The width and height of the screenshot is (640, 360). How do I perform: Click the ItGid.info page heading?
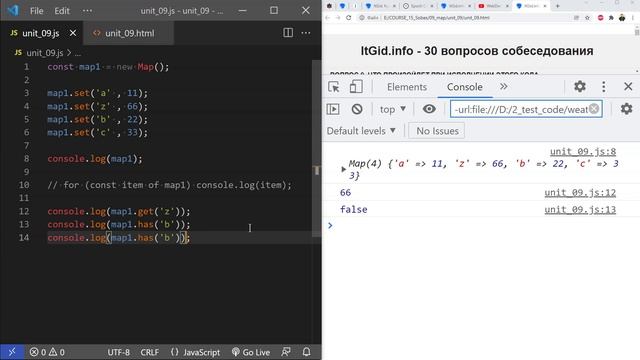coord(477,51)
